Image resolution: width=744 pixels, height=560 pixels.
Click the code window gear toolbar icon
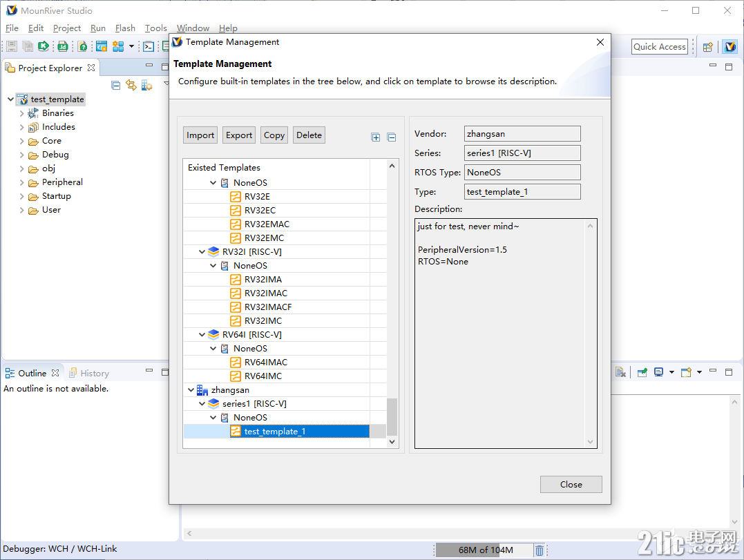[102, 46]
